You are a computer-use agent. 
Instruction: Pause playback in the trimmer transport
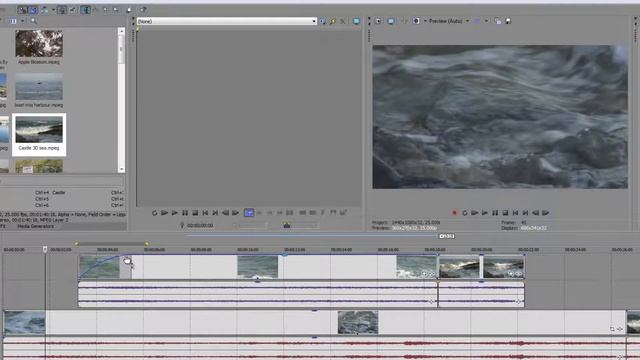click(185, 213)
